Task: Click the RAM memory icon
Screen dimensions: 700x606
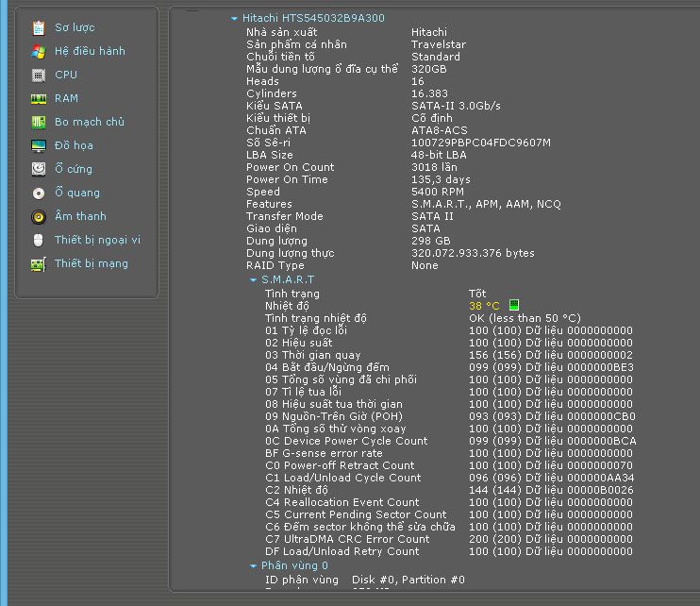Action: [x=38, y=98]
